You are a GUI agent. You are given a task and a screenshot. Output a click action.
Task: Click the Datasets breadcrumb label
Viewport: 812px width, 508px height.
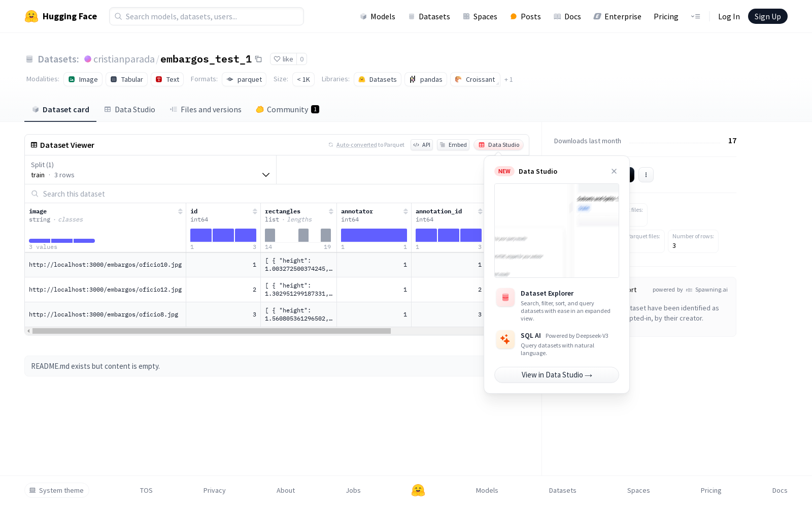click(58, 59)
